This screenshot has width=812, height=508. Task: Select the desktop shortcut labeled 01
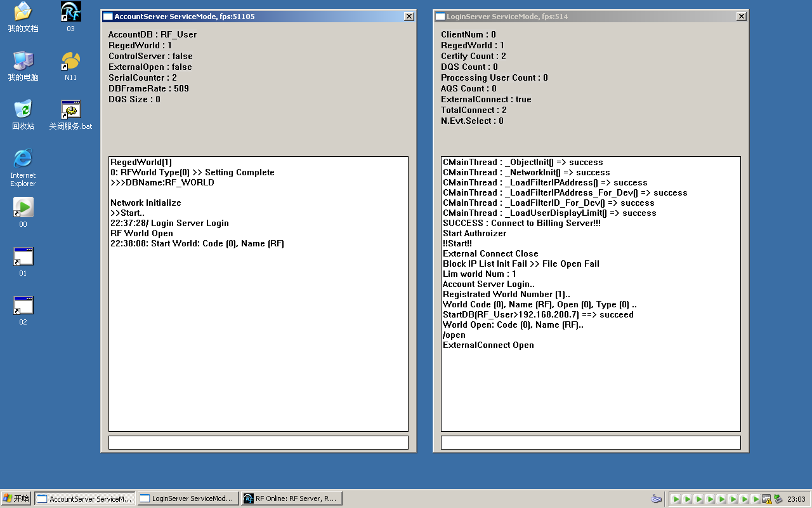point(23,257)
